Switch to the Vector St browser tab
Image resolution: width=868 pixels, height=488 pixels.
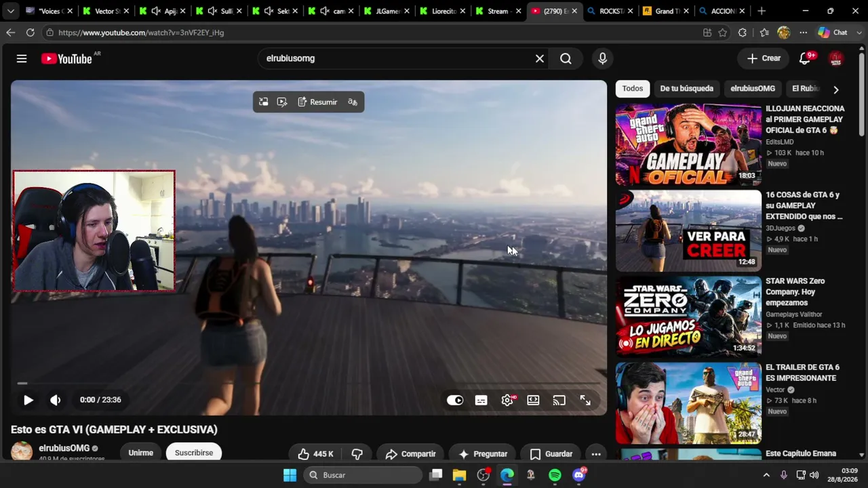click(x=105, y=11)
